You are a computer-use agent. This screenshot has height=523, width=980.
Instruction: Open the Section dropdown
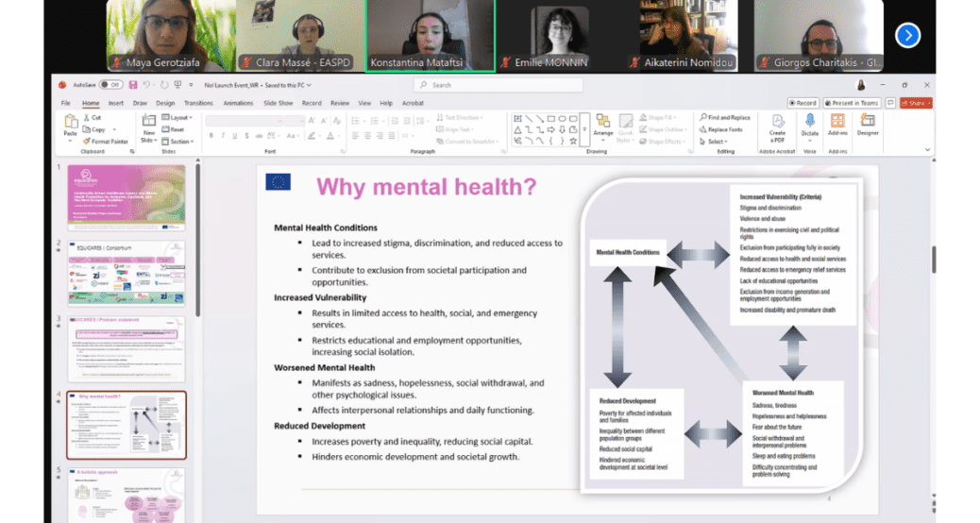point(178,142)
